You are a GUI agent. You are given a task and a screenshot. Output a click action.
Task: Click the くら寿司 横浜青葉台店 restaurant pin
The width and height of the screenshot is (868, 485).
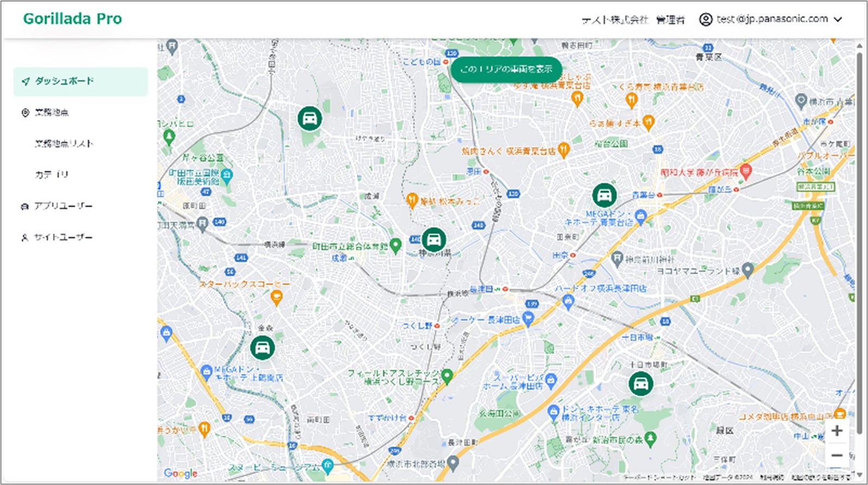click(631, 99)
